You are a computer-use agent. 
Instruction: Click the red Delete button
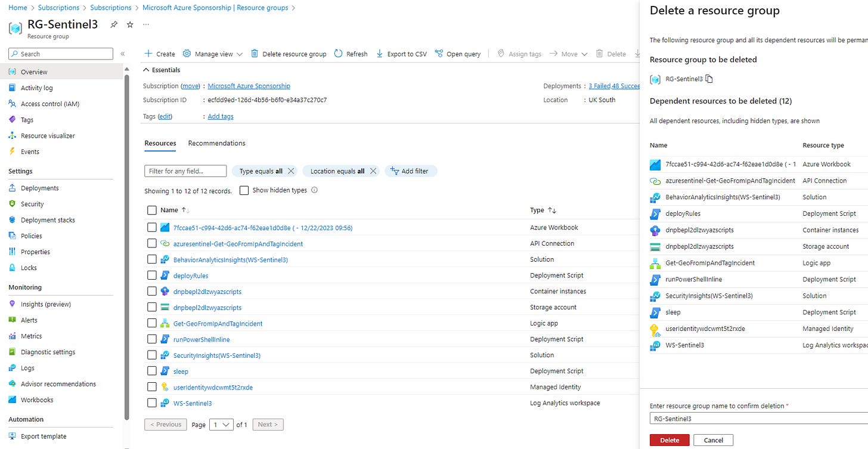tap(669, 440)
